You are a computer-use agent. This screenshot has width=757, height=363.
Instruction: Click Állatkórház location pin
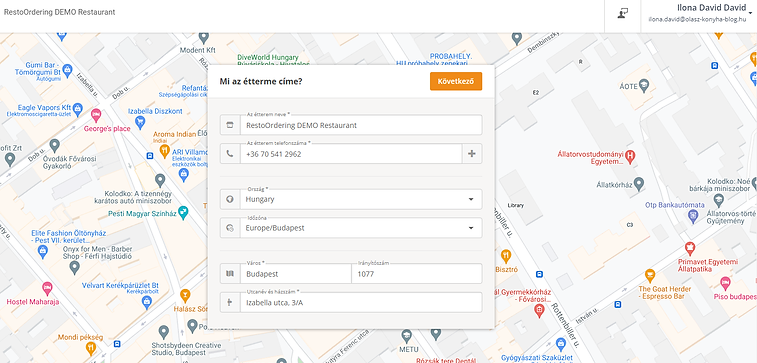[639, 183]
